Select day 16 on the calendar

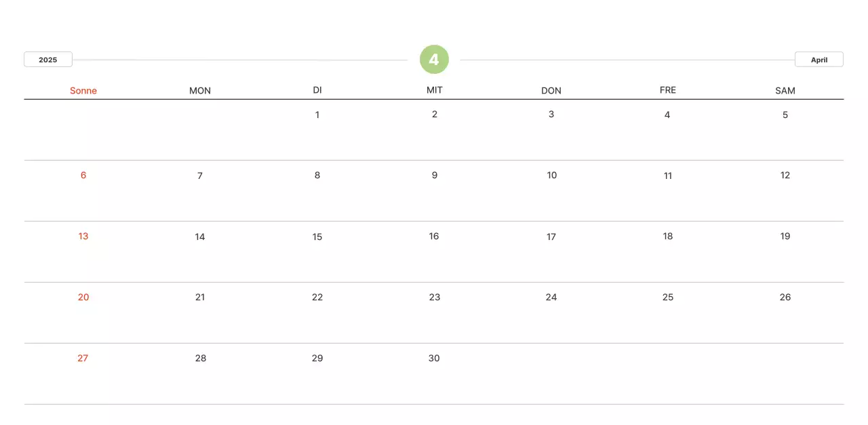tap(434, 236)
